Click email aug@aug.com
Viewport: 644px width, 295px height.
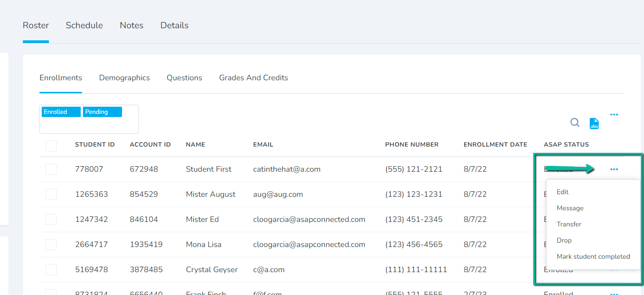coord(278,194)
